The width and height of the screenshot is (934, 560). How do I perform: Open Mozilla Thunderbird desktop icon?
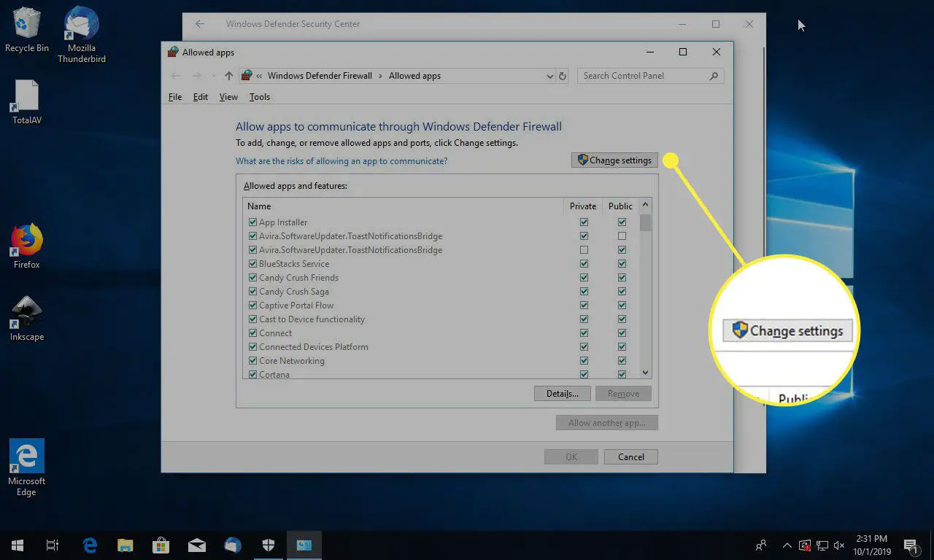(x=82, y=35)
